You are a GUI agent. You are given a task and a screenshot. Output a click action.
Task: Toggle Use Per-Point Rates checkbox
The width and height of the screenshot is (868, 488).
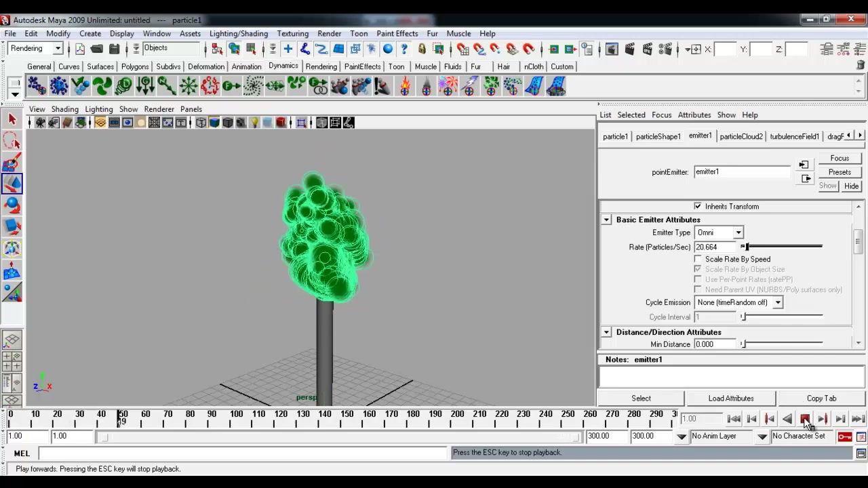698,279
